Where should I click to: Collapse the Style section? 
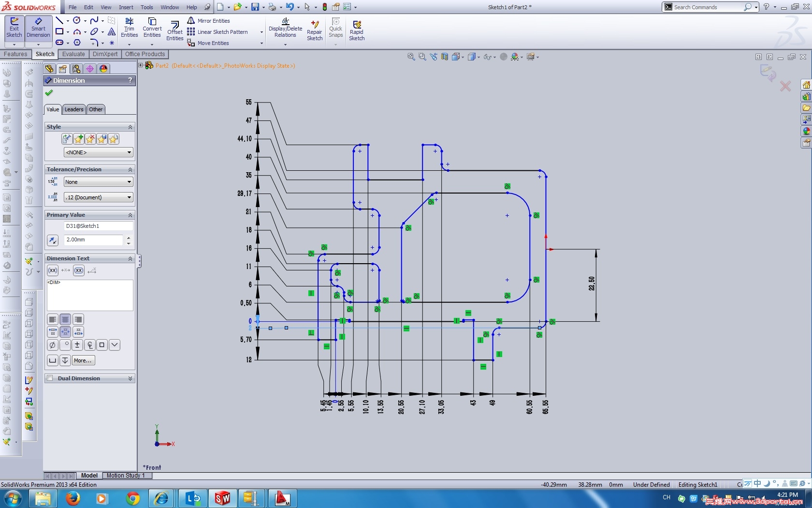[x=130, y=127]
